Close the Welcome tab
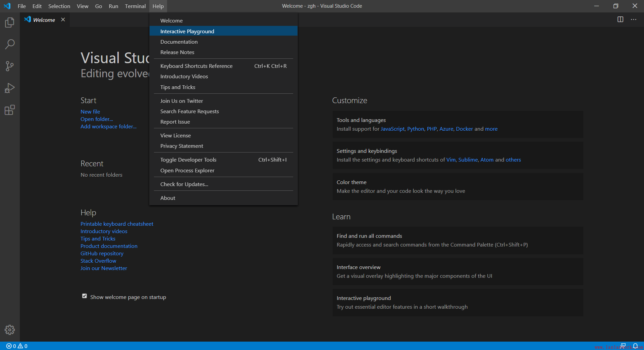Viewport: 644px width, 350px height. point(63,20)
